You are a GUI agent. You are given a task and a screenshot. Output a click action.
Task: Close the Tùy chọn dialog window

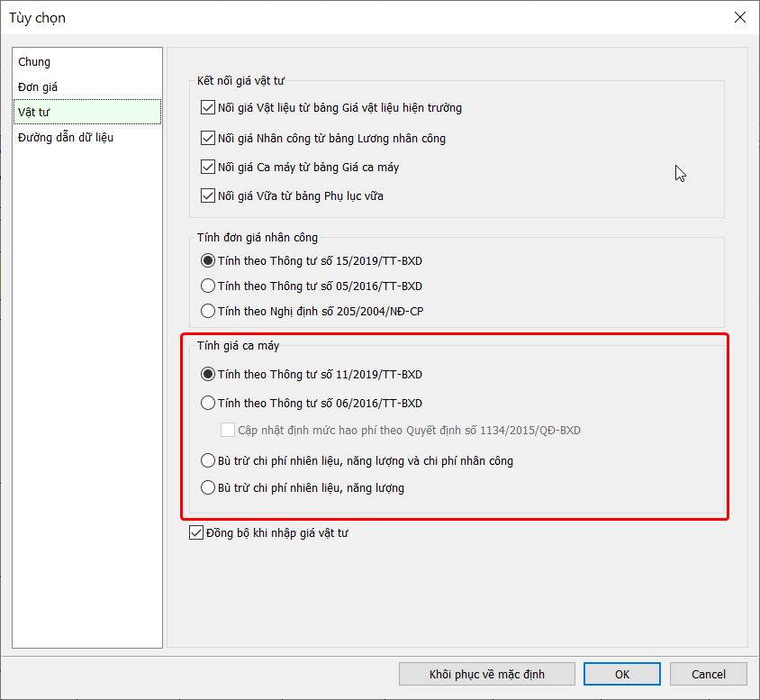(x=739, y=17)
